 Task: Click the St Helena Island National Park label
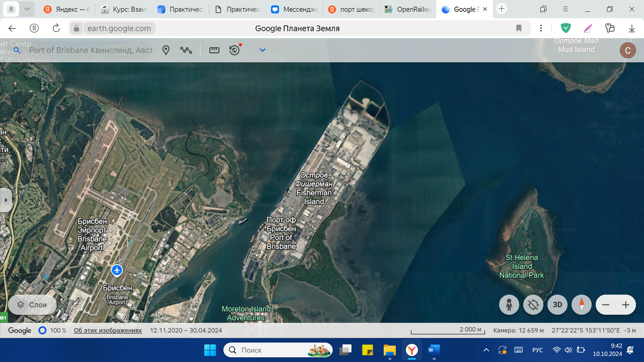click(x=522, y=266)
